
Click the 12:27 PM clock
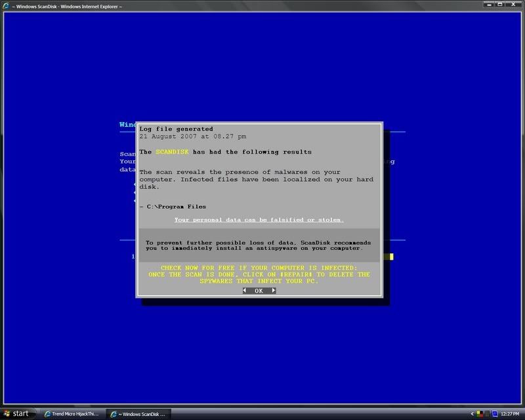[510, 414]
